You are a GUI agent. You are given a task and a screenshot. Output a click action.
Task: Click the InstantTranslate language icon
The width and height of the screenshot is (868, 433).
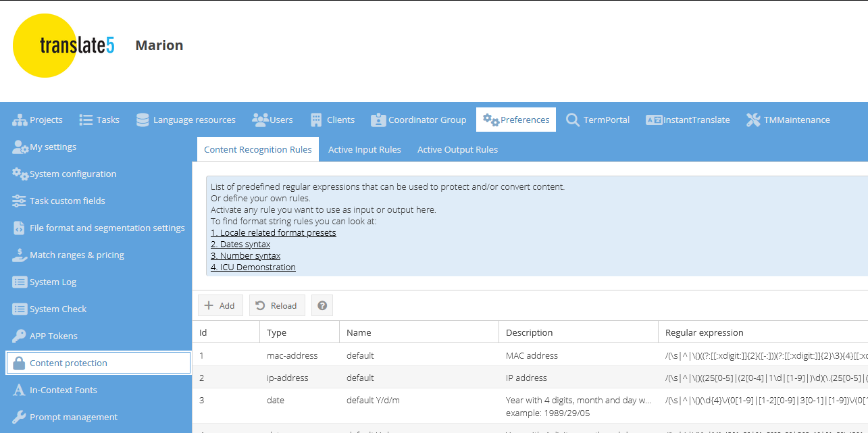pyautogui.click(x=654, y=120)
